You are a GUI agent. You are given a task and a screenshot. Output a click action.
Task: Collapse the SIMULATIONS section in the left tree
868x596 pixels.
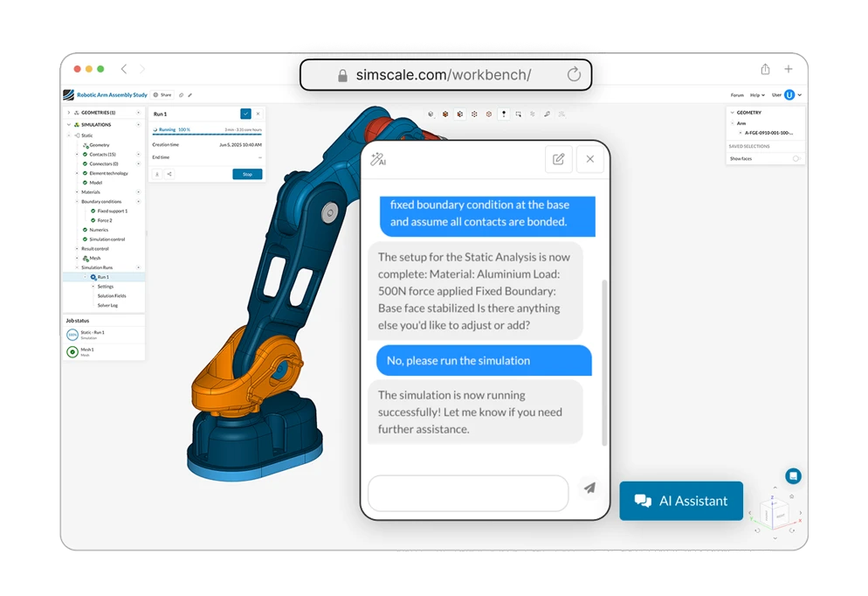point(67,124)
